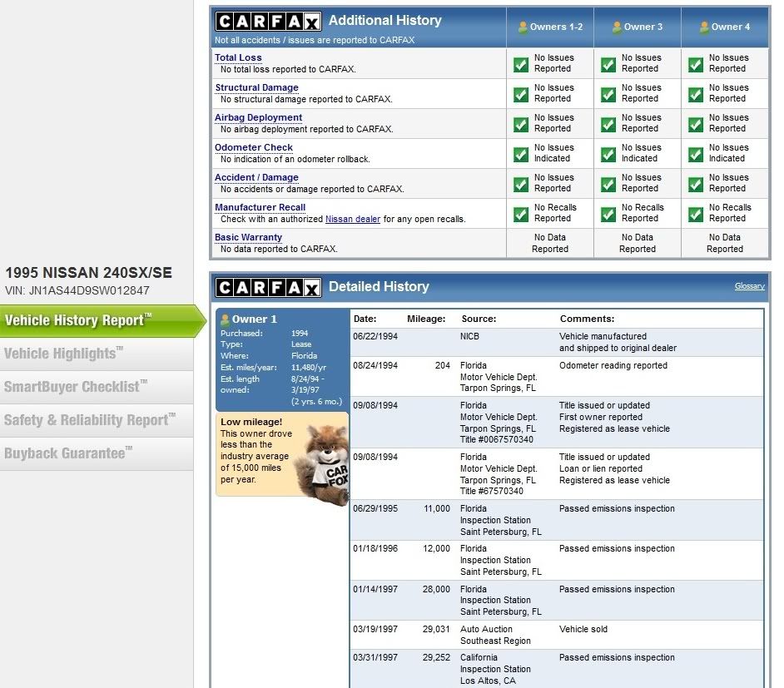Click Manufacturer Recall green check for Owner 4
The image size is (784, 688).
click(696, 215)
